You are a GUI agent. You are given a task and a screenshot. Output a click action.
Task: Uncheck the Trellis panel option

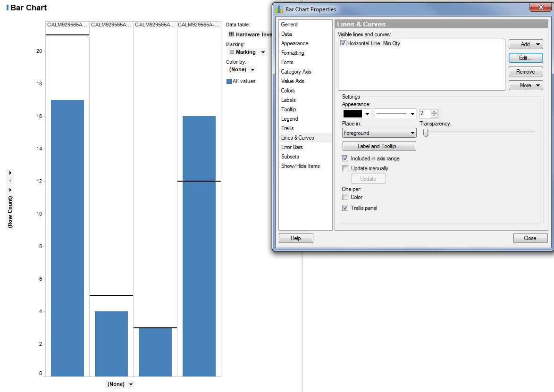click(345, 208)
